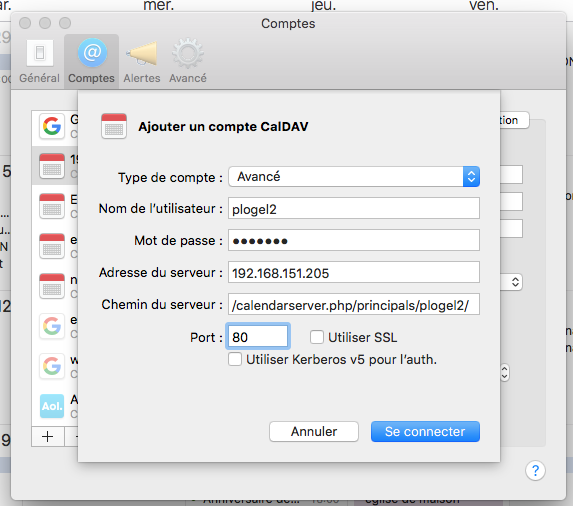
Task: Open the Général preferences tab
Action: (x=39, y=62)
